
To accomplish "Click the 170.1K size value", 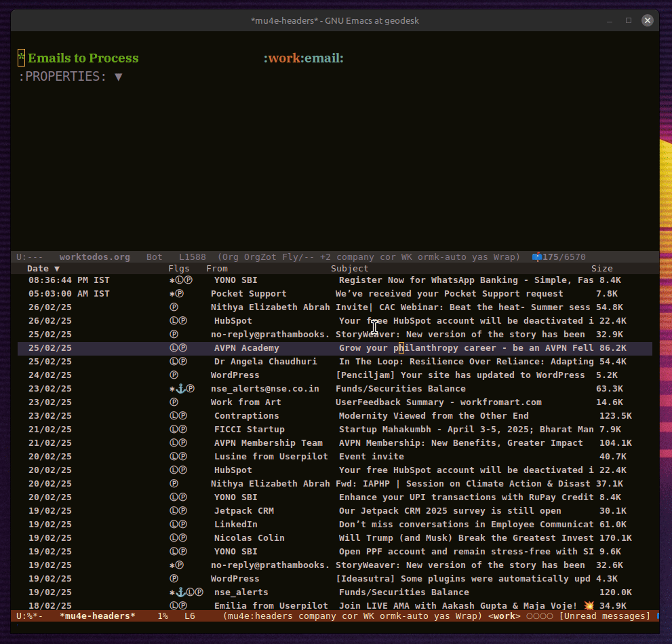I will [616, 537].
